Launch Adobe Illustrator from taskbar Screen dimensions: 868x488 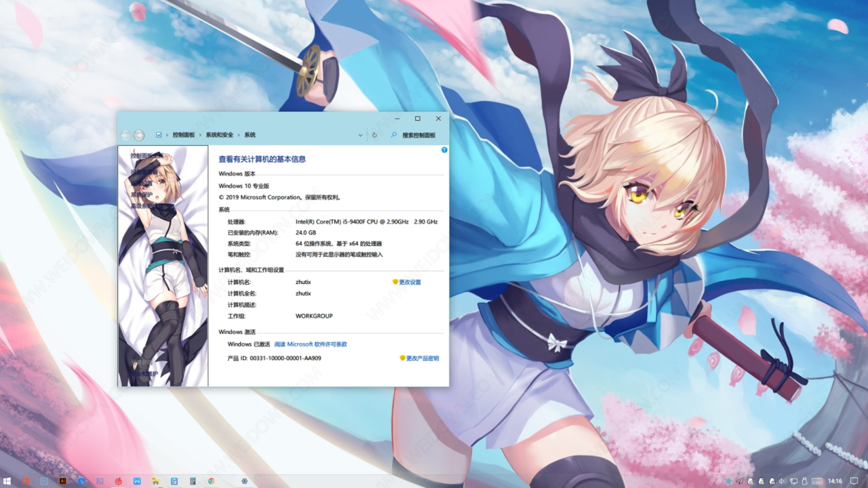(62, 481)
